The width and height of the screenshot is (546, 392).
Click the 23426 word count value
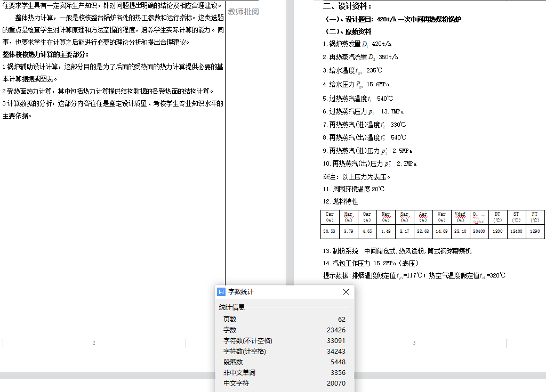[336, 330]
